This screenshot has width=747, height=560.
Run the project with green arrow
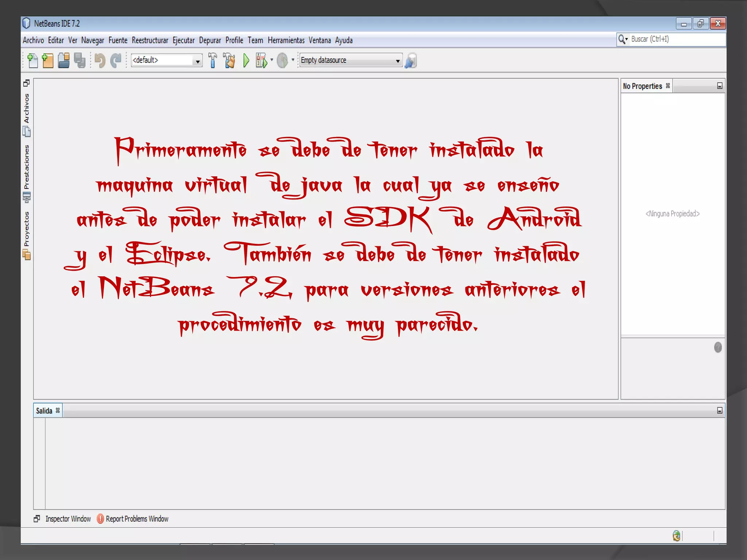(x=246, y=61)
